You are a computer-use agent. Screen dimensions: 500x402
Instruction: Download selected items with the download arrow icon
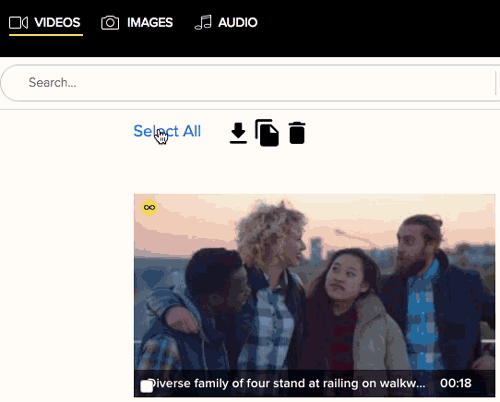coord(238,133)
